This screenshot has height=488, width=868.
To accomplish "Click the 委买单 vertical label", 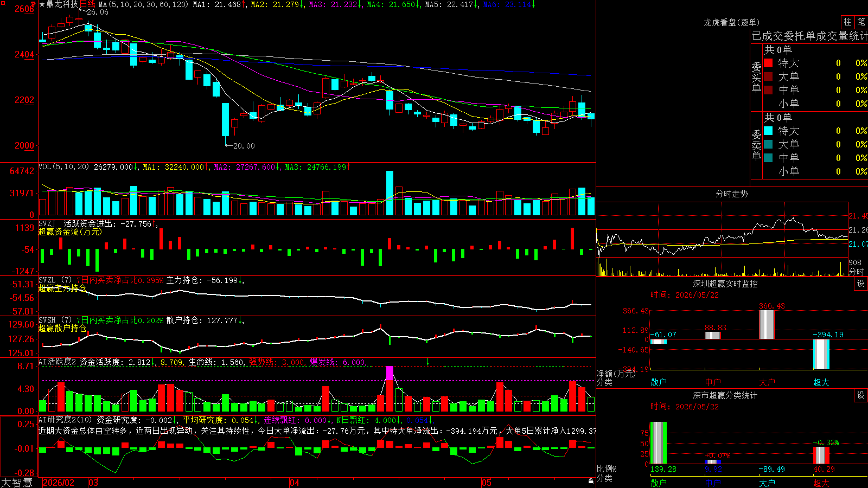I will (x=756, y=78).
